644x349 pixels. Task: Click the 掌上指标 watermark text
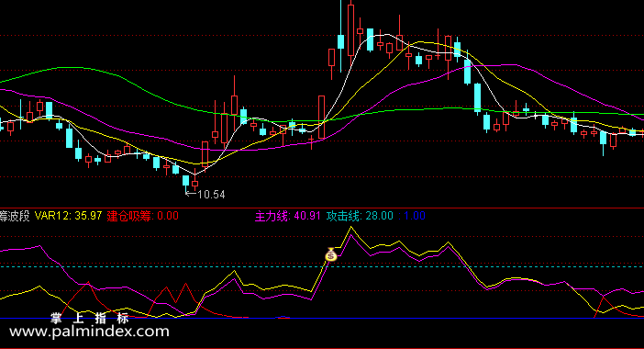(x=90, y=318)
